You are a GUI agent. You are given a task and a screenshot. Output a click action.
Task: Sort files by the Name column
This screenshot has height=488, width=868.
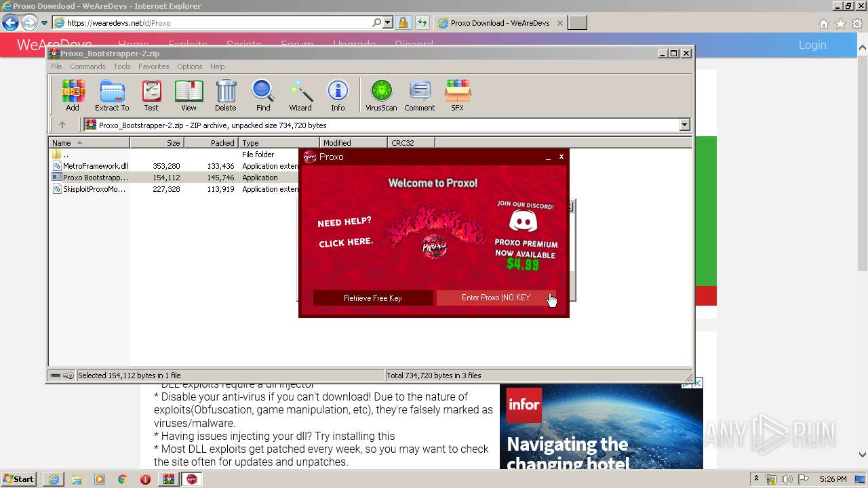pyautogui.click(x=89, y=142)
